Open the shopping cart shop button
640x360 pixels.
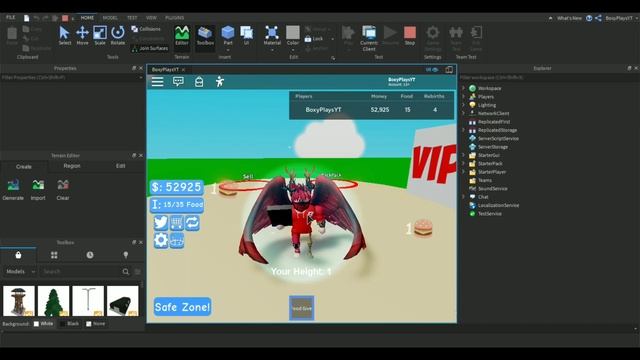tap(176, 222)
